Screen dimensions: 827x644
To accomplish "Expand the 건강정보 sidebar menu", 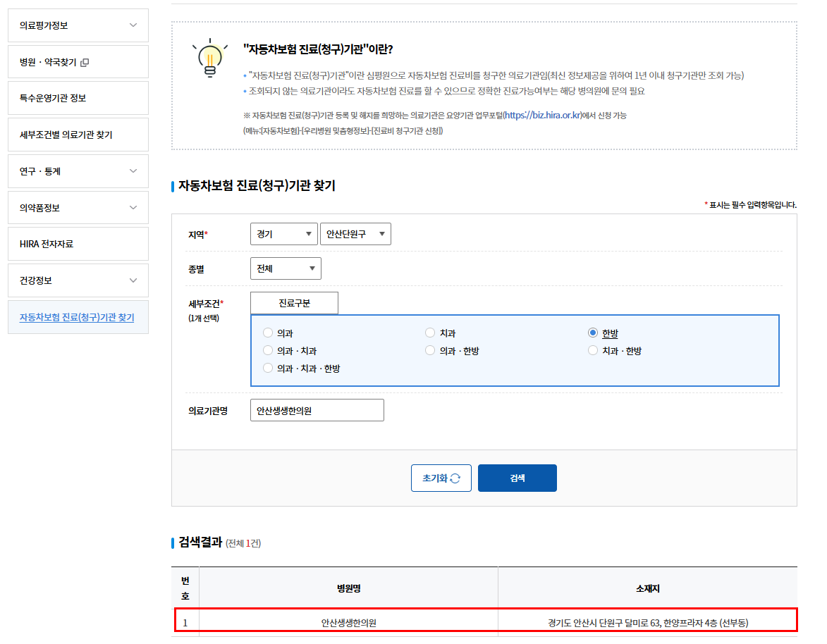I will click(78, 280).
